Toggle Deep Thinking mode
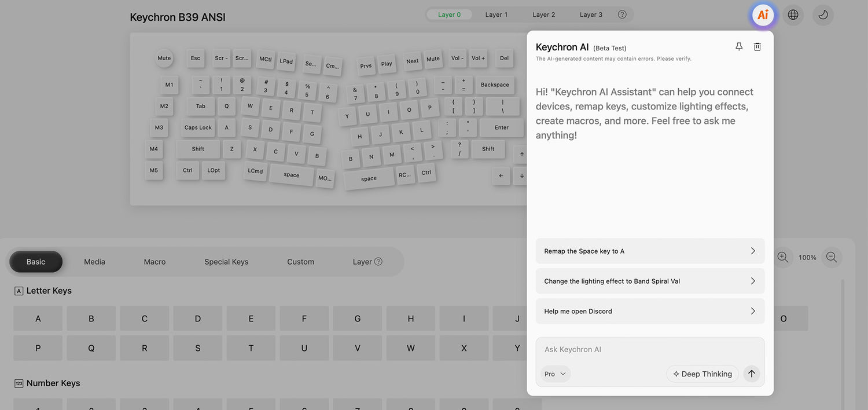Image resolution: width=868 pixels, height=410 pixels. pyautogui.click(x=703, y=374)
